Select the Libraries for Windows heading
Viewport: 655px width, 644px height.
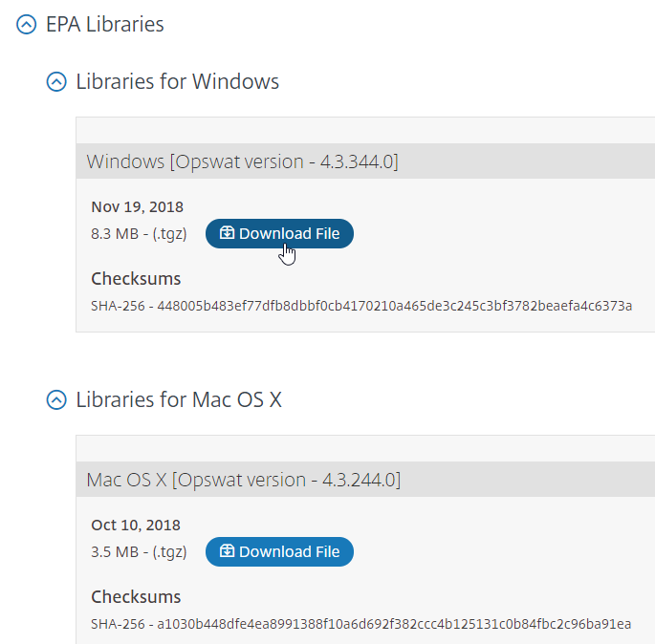pyautogui.click(x=178, y=81)
